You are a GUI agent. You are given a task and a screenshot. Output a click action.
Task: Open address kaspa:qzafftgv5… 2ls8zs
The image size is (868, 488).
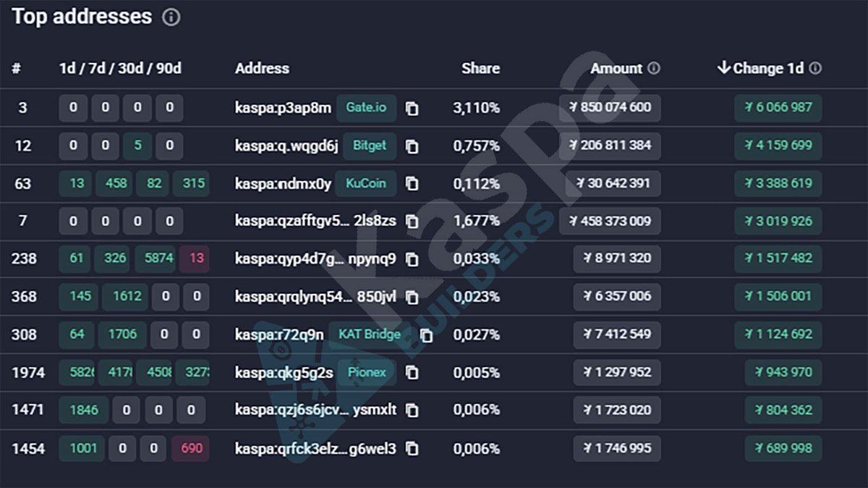tap(315, 221)
